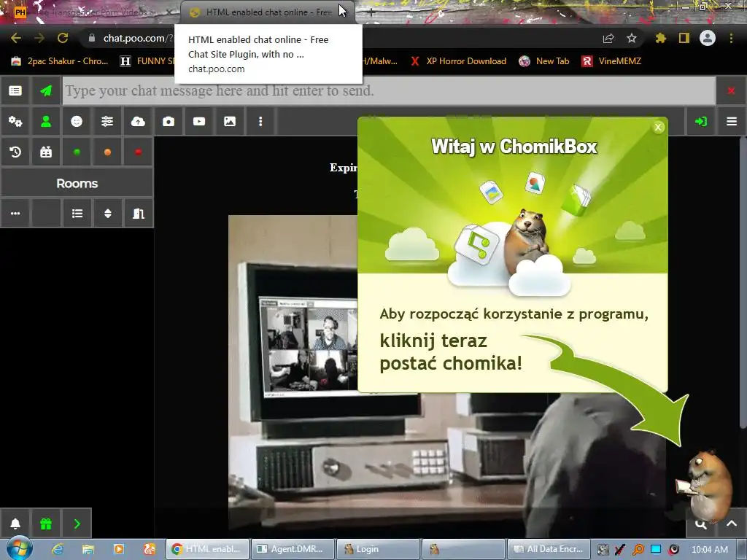747x560 pixels.
Task: Click the green paper-plane send icon
Action: tap(46, 90)
